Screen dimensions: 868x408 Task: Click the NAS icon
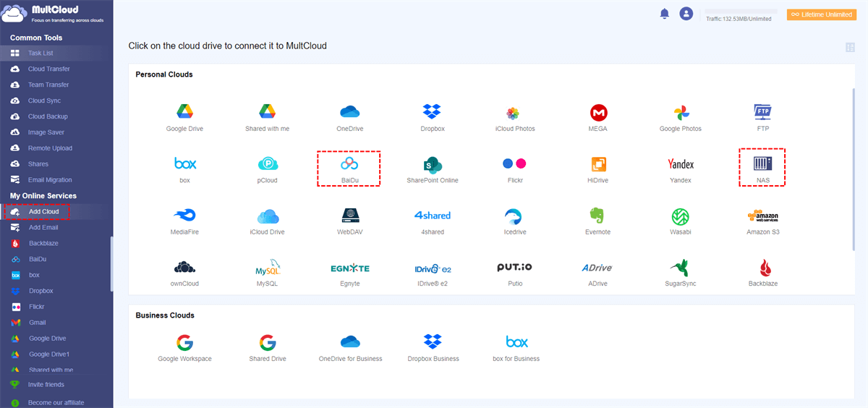coord(763,163)
